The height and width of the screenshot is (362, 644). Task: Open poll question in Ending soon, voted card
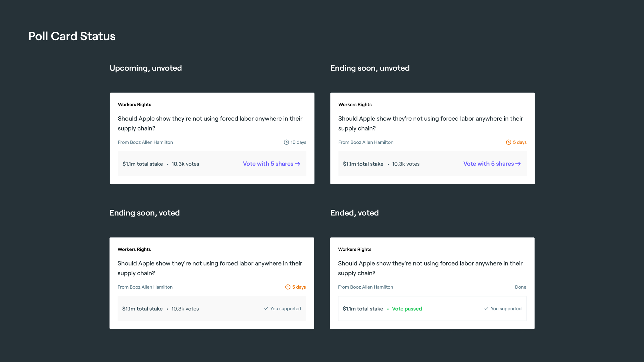[x=210, y=268]
